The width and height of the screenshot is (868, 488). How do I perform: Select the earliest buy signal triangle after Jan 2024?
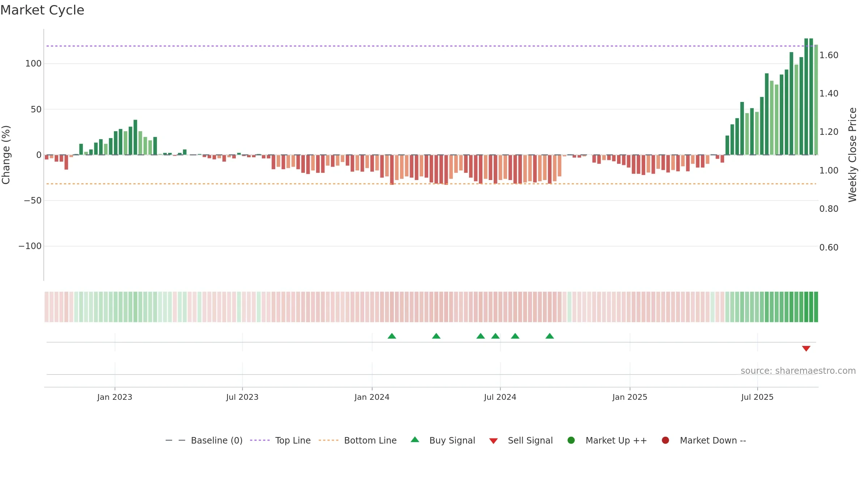click(x=392, y=336)
